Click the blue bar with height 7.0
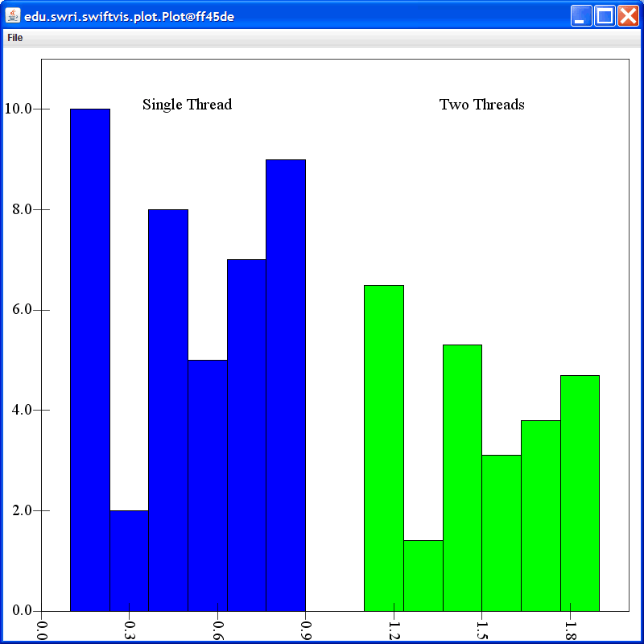 247,436
